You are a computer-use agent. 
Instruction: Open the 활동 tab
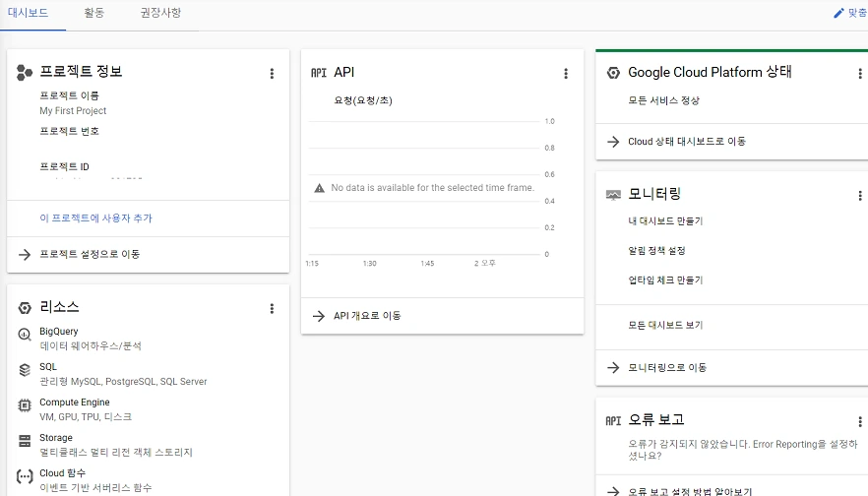click(93, 13)
